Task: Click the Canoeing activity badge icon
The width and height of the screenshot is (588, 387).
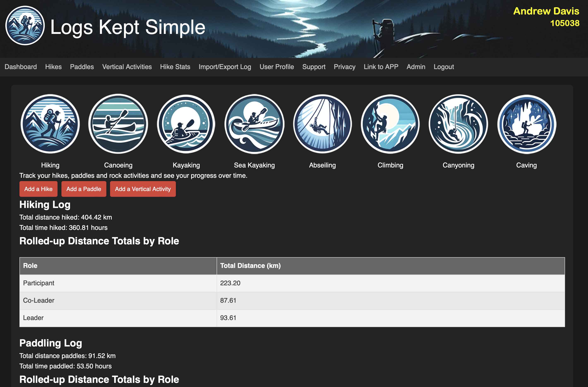Action: [x=118, y=124]
